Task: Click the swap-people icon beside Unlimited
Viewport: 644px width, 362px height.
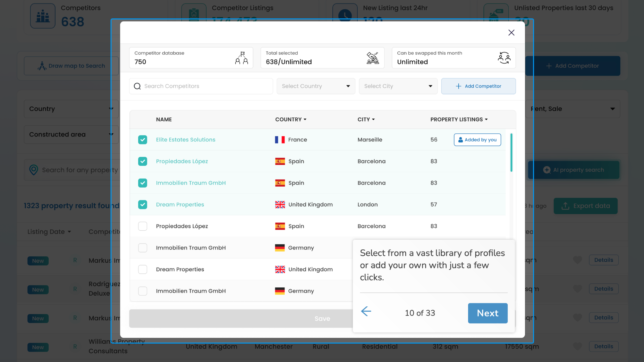Action: pyautogui.click(x=504, y=58)
